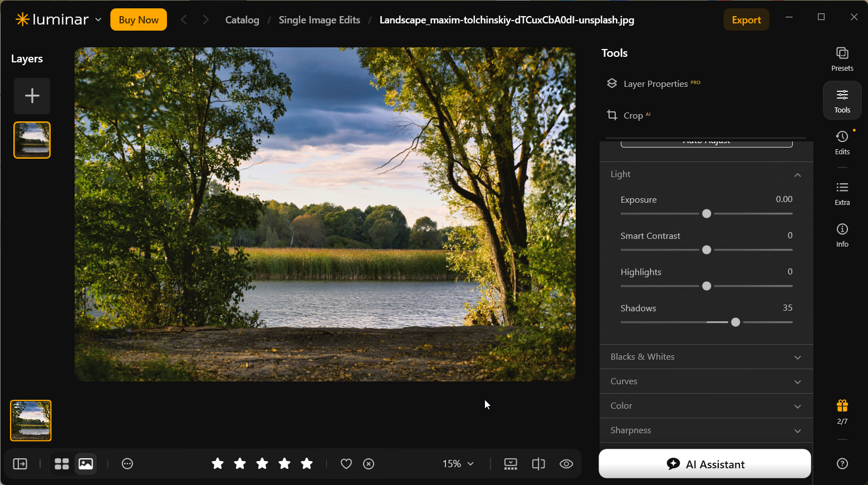868x485 pixels.
Task: Add a new layer with plus button
Action: click(x=32, y=96)
